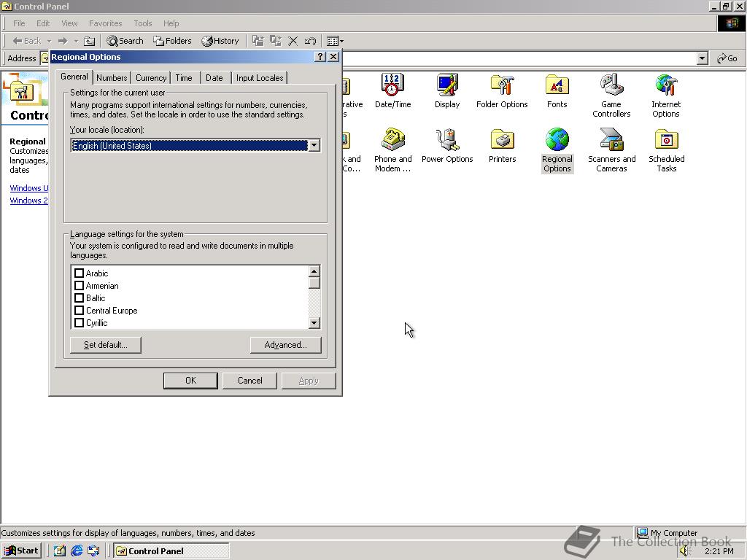This screenshot has width=747, height=560.
Task: Click the Go button by address bar
Action: (727, 58)
